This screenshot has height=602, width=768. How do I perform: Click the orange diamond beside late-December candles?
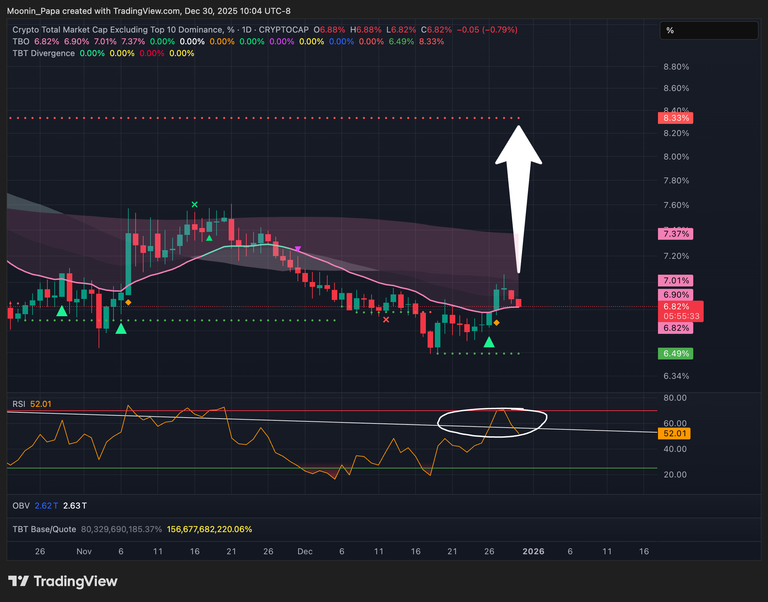(497, 323)
